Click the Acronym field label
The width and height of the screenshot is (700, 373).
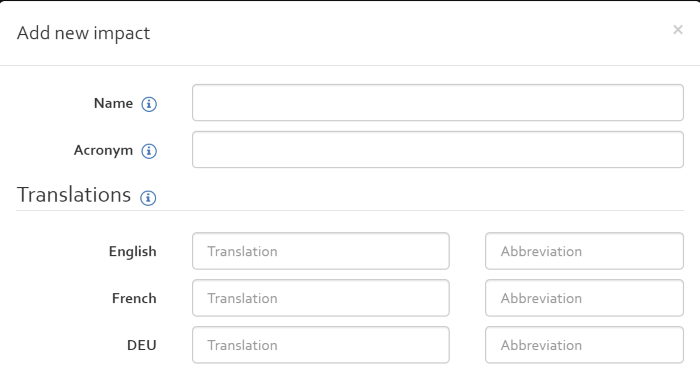point(103,150)
